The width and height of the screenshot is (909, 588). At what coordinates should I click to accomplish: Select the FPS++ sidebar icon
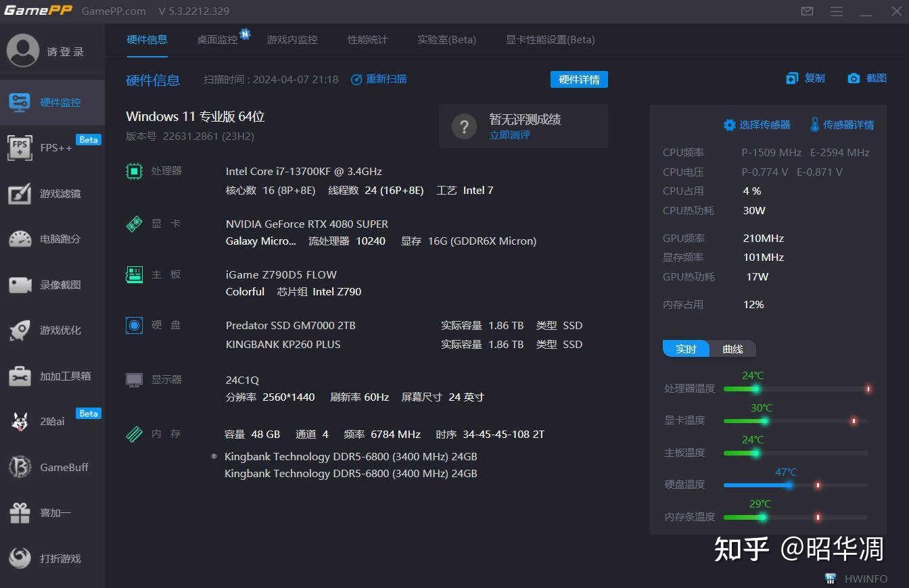pos(20,147)
